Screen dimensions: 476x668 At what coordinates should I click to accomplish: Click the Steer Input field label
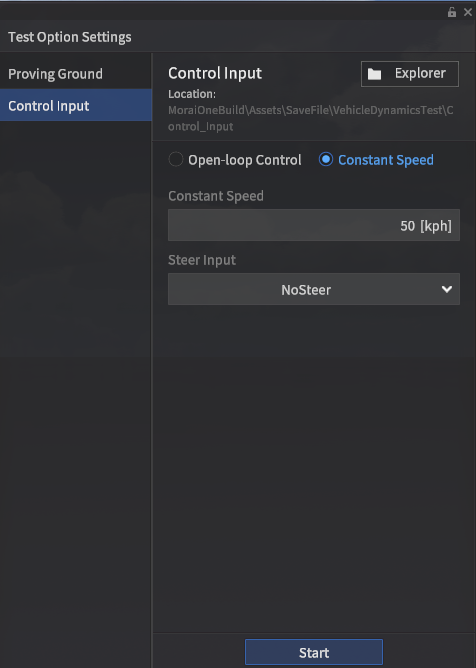pos(202,260)
